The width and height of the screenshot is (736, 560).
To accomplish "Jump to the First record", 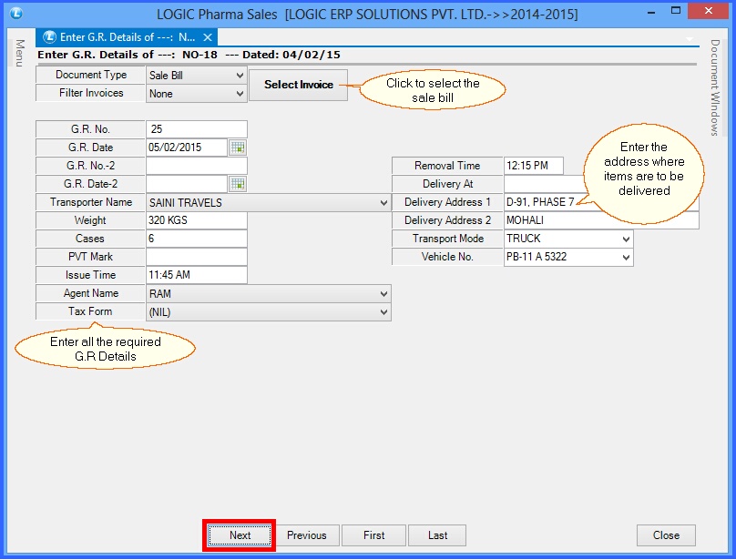I will coord(373,535).
